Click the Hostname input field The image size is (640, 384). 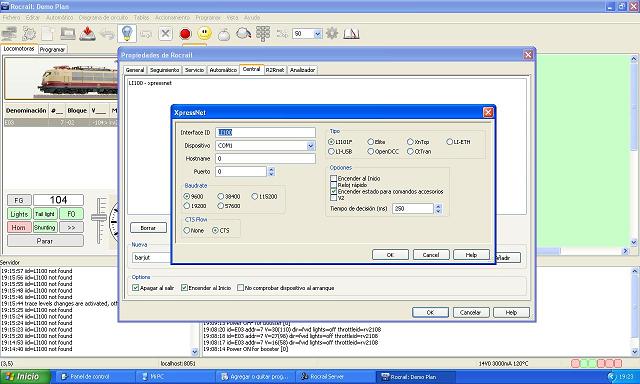click(265, 158)
